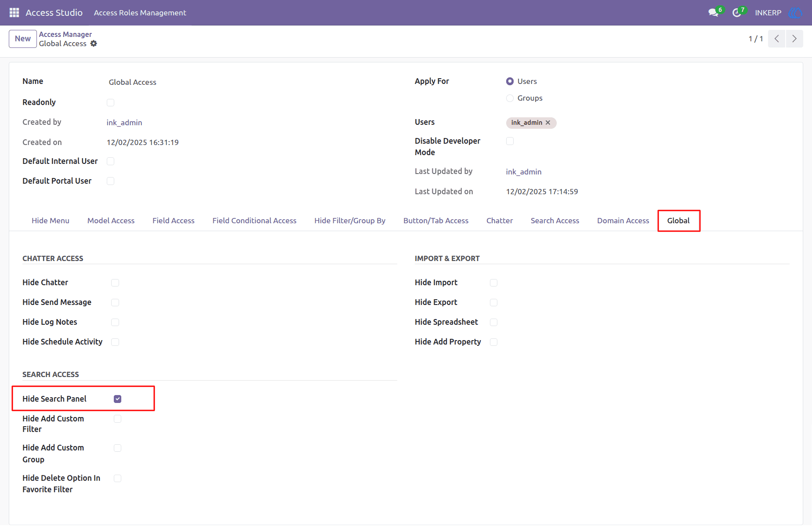Open the ink_admin Created by link

(124, 123)
